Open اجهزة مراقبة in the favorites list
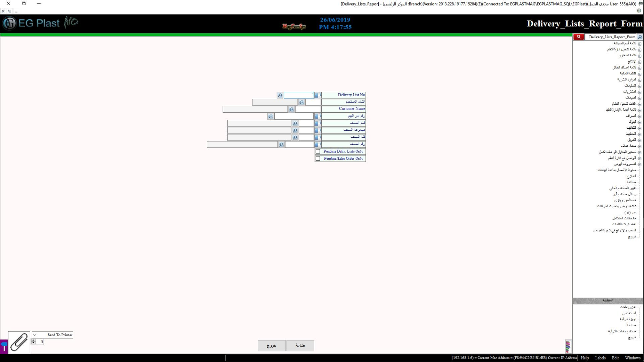 628,319
